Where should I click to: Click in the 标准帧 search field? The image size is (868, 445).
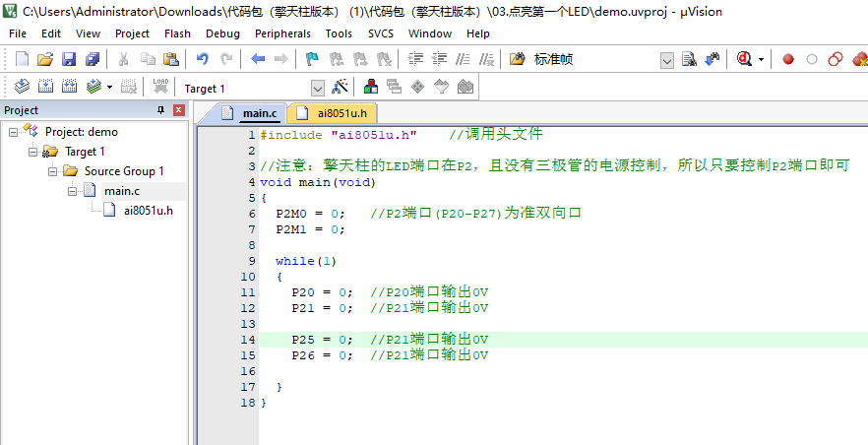[x=594, y=60]
